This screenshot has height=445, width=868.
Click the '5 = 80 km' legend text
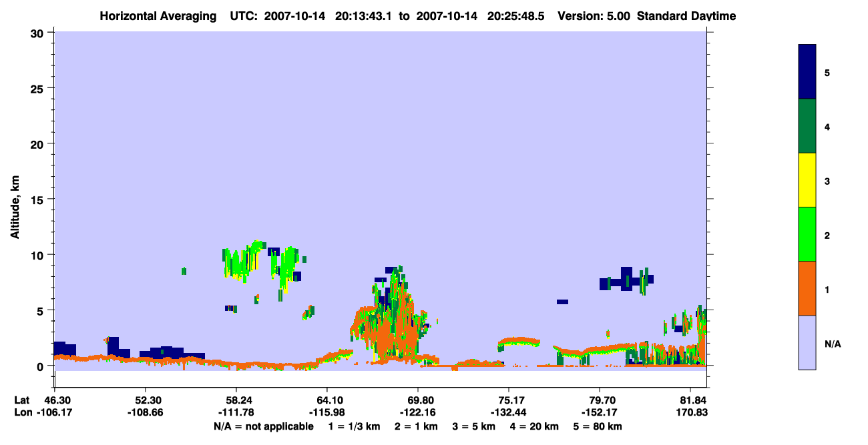598,426
